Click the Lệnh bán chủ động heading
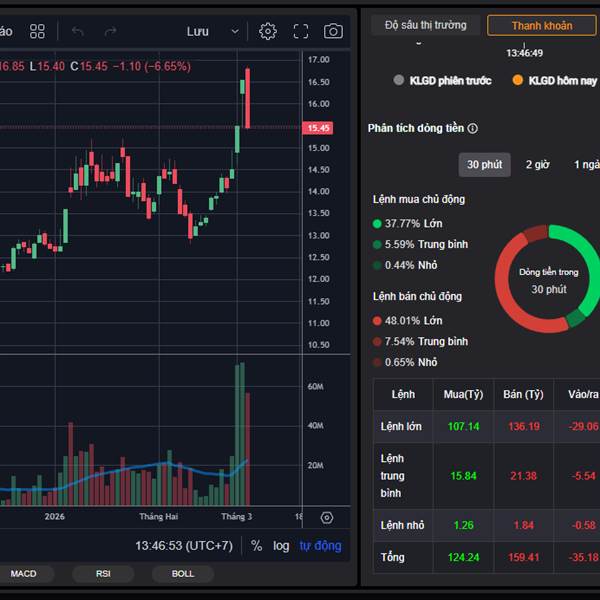The image size is (600, 600). pyautogui.click(x=417, y=297)
